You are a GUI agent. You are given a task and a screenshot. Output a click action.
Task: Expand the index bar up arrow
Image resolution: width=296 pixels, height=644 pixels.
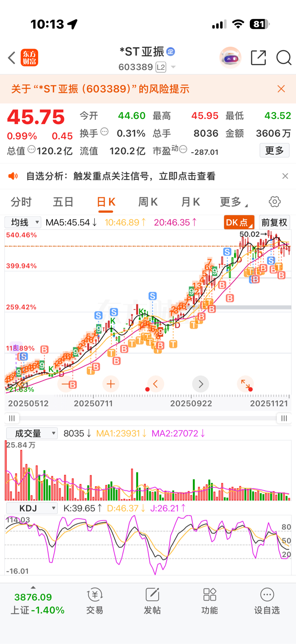(x=33, y=588)
